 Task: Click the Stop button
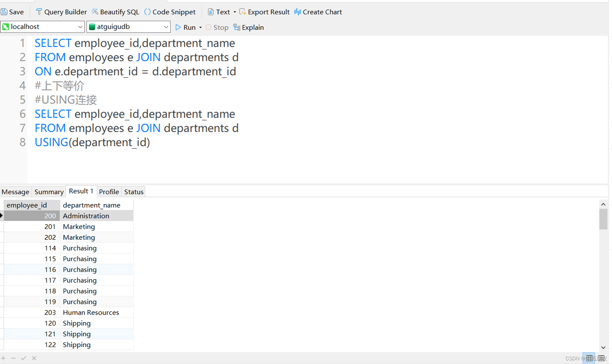pos(217,27)
